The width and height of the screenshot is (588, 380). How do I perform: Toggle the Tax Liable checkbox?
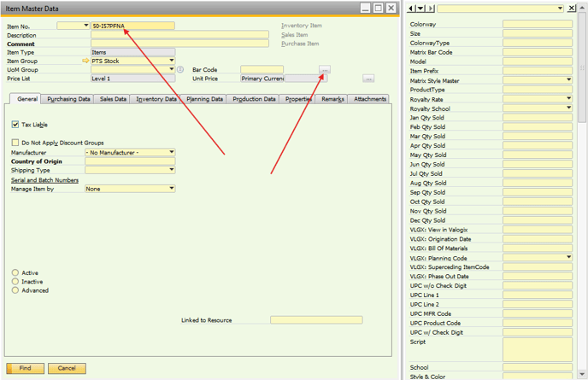coord(15,125)
